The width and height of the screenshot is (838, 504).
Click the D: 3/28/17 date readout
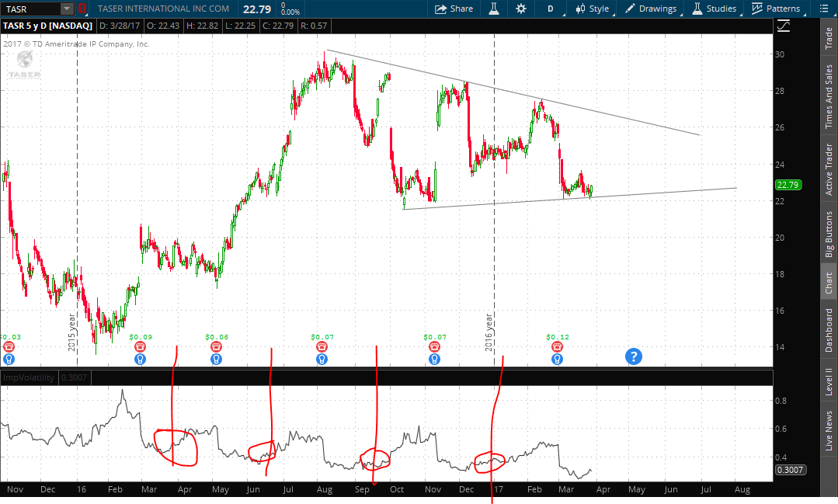[119, 26]
